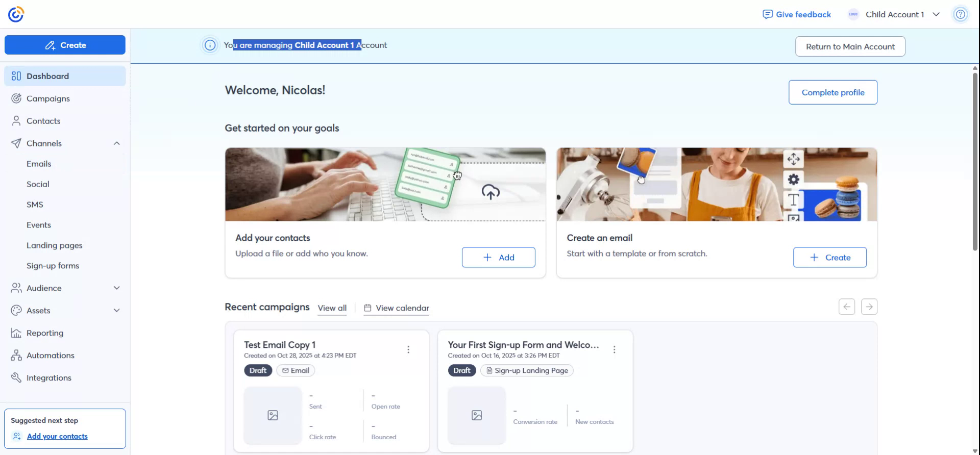Open options menu for Test Email Copy 1
This screenshot has height=455, width=980.
408,349
